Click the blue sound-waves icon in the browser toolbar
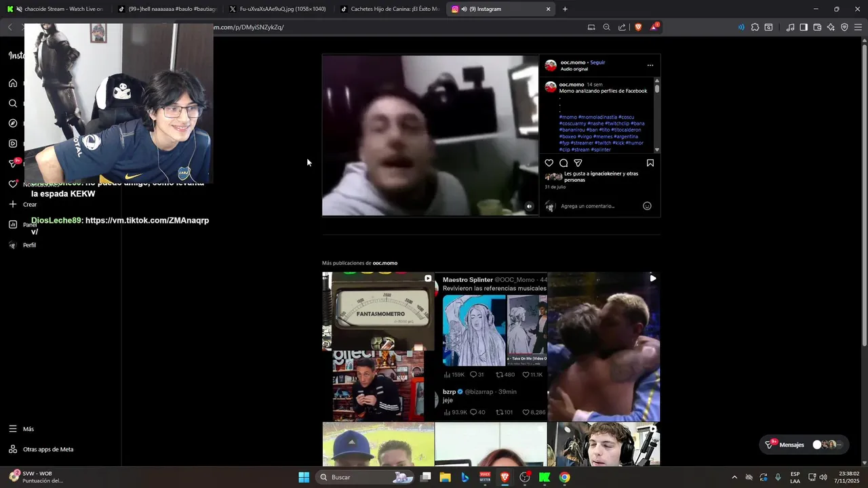 741,27
